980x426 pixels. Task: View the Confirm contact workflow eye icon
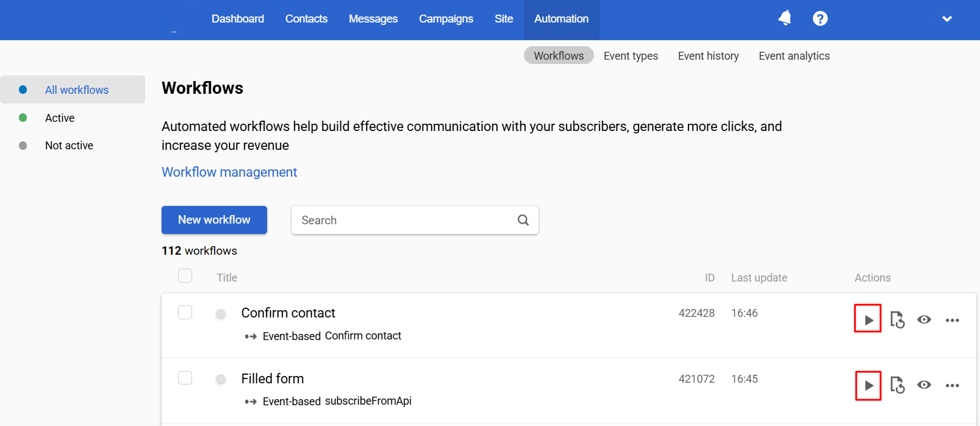[925, 319]
